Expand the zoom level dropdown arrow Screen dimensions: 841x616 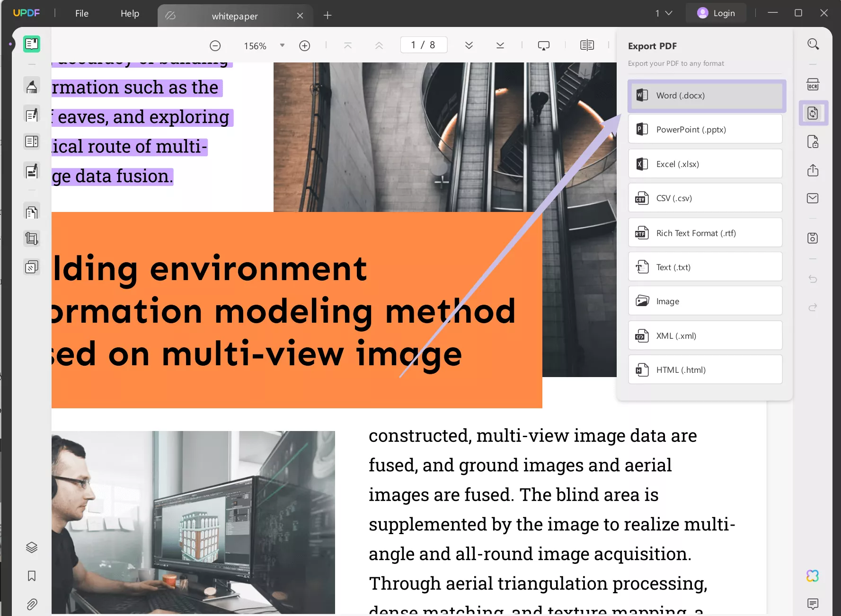[283, 45]
